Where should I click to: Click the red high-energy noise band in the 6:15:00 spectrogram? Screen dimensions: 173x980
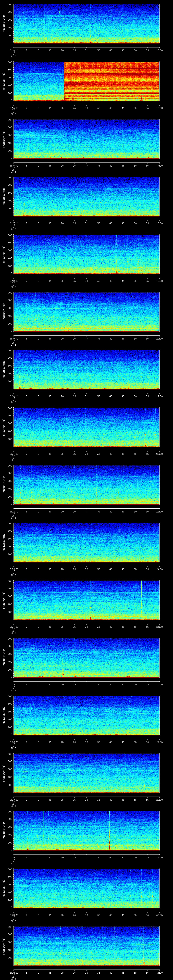pos(112,81)
